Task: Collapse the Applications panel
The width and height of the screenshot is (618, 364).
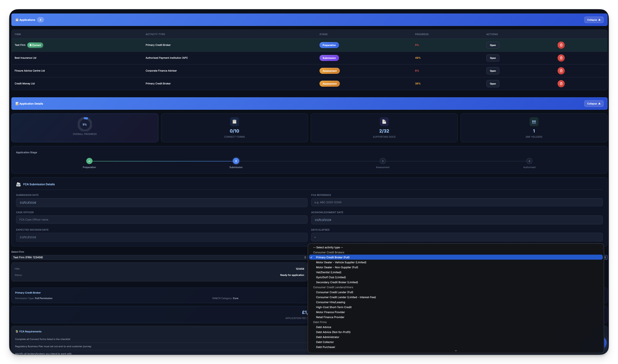Action: tap(594, 20)
